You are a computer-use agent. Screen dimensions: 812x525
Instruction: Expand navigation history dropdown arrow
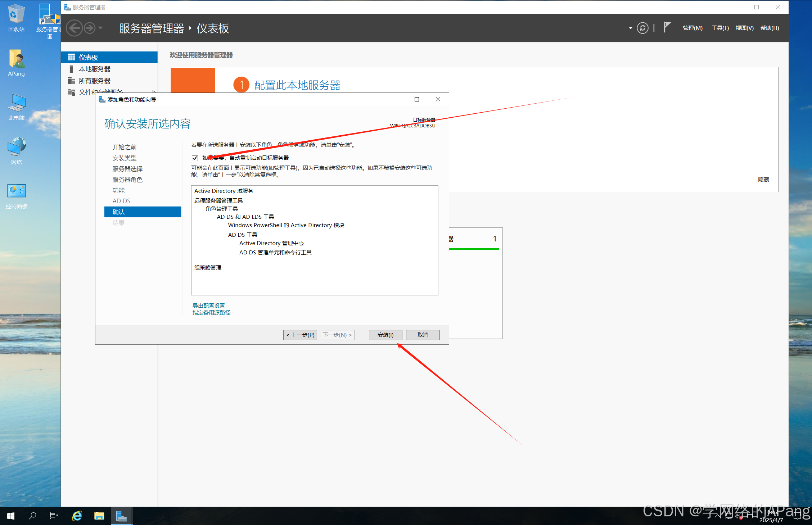coord(101,28)
